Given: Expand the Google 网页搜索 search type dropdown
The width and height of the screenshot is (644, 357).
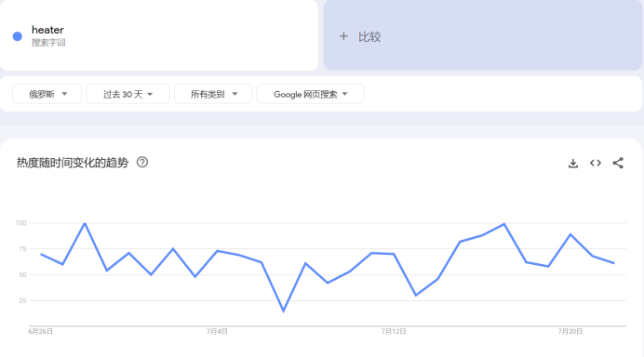Looking at the screenshot, I should [x=310, y=94].
